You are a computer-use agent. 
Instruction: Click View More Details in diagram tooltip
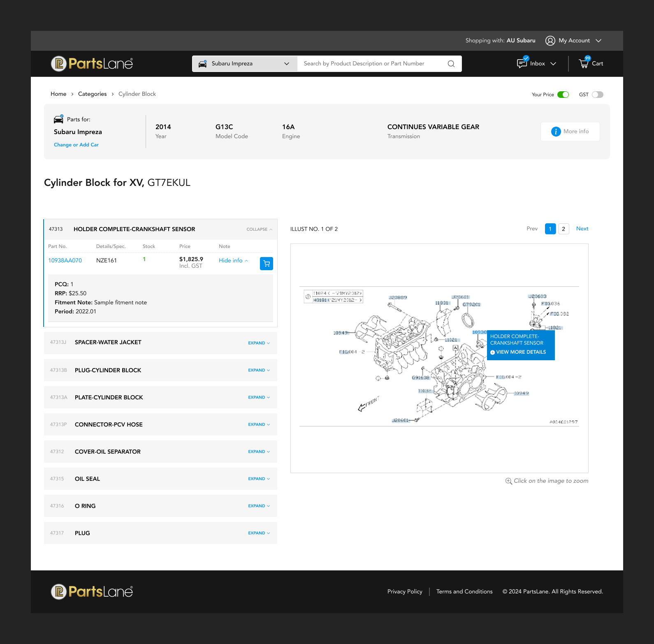tap(520, 352)
